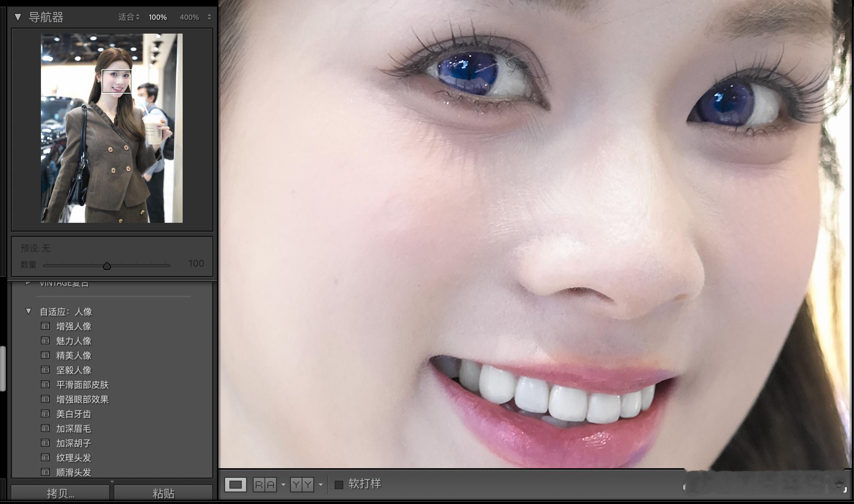Collapse the 自适应：人像 preset group
854x504 pixels.
click(28, 311)
